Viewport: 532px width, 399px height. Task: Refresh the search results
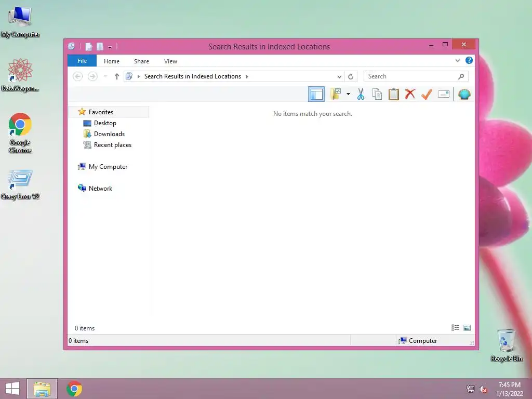click(351, 77)
